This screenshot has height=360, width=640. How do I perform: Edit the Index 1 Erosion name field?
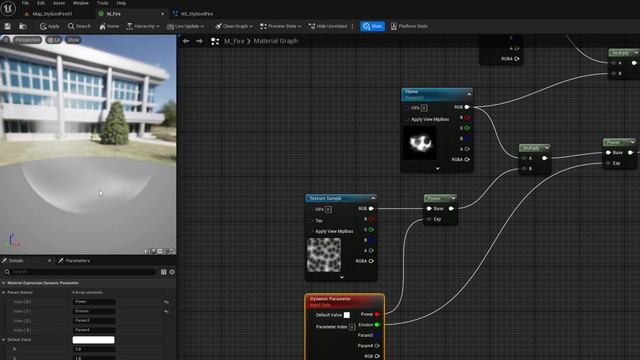[94, 311]
